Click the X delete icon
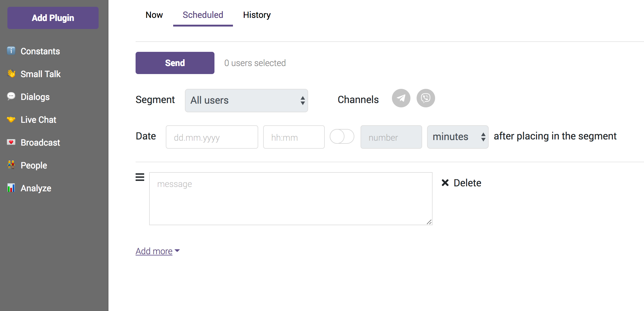 coord(445,183)
